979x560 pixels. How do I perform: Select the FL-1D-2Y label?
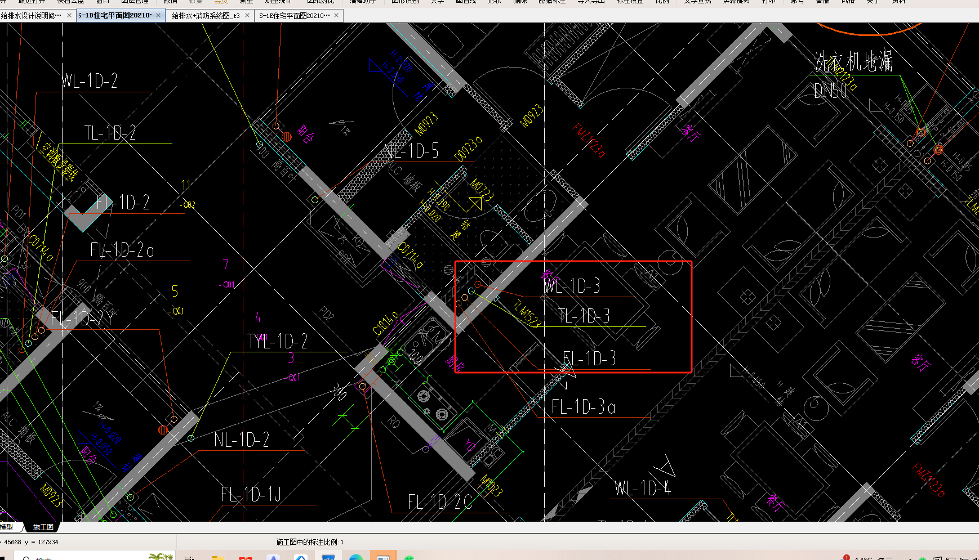click(83, 319)
